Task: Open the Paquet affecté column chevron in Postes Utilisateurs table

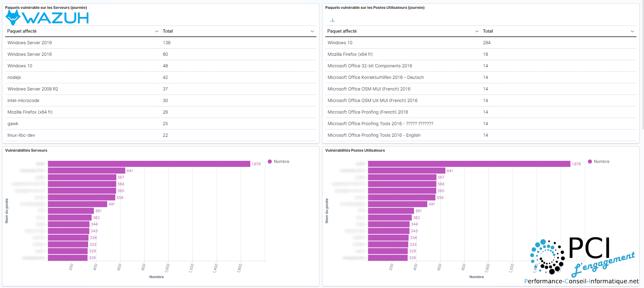Action: coord(477,31)
